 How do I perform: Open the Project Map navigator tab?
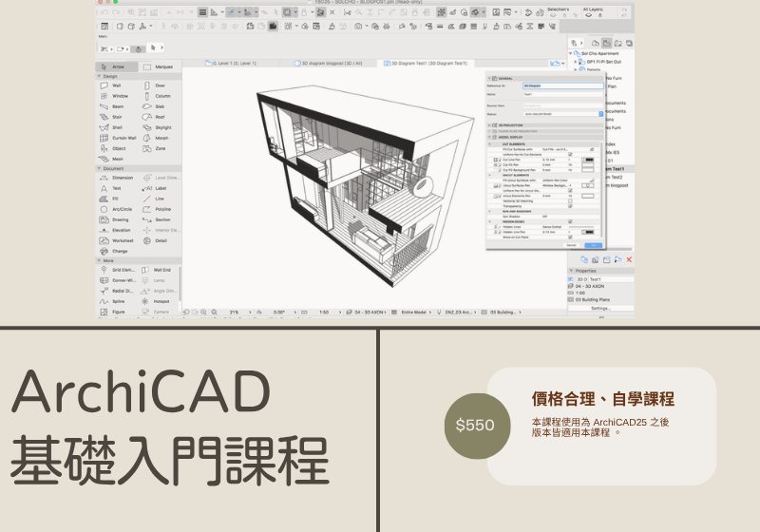[596, 43]
